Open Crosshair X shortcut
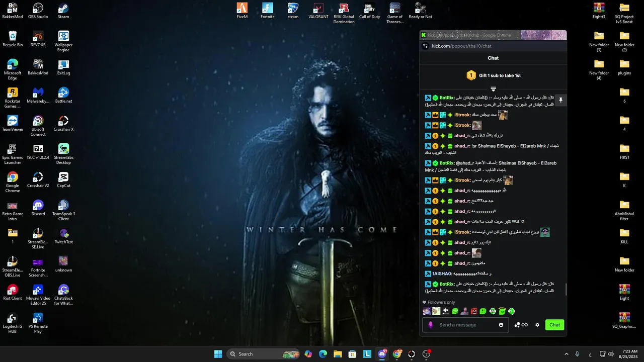 pyautogui.click(x=63, y=124)
